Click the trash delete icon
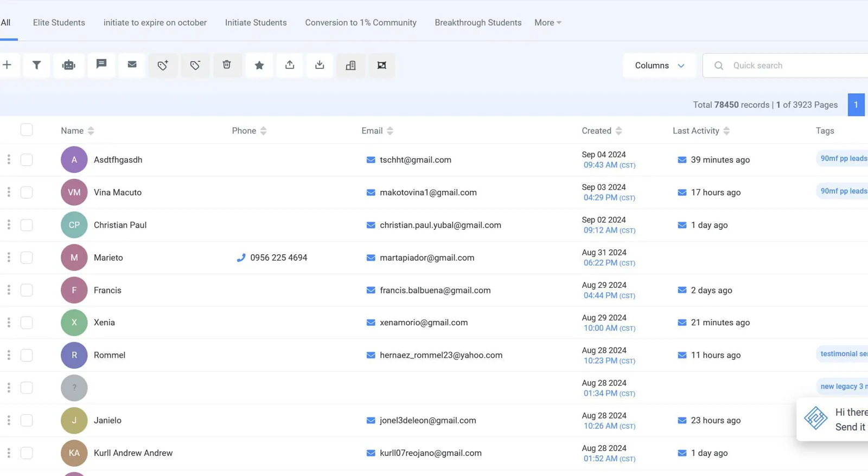868x476 pixels. coord(227,65)
